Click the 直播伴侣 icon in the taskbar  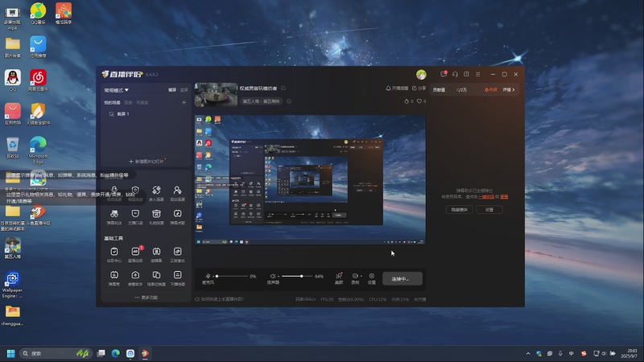[145, 353]
